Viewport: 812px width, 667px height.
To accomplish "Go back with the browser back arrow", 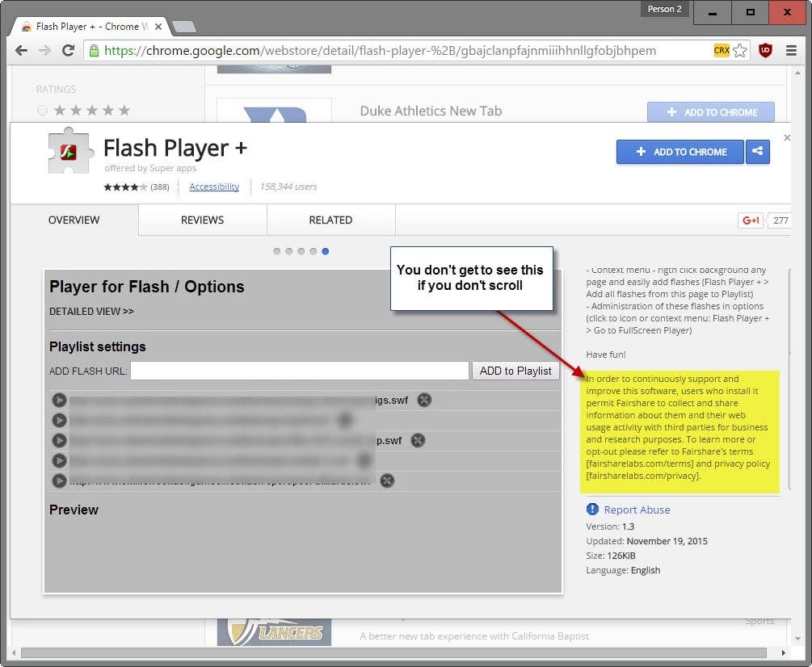I will [21, 50].
